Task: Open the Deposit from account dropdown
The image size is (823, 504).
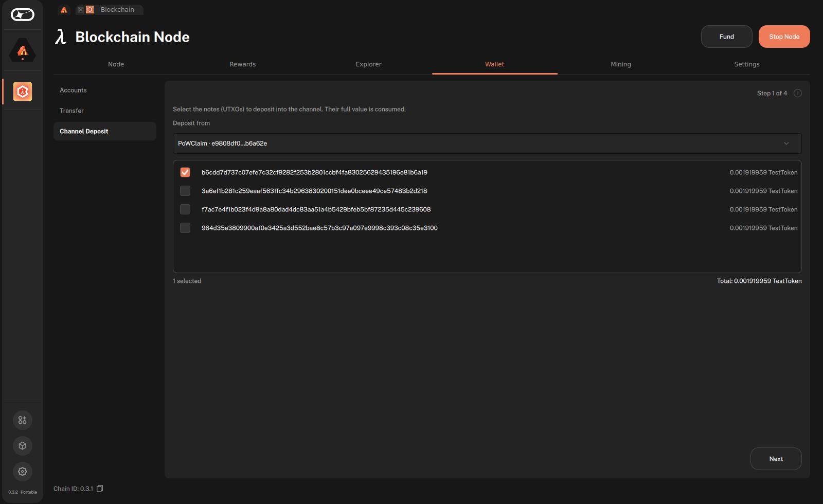Action: point(487,143)
